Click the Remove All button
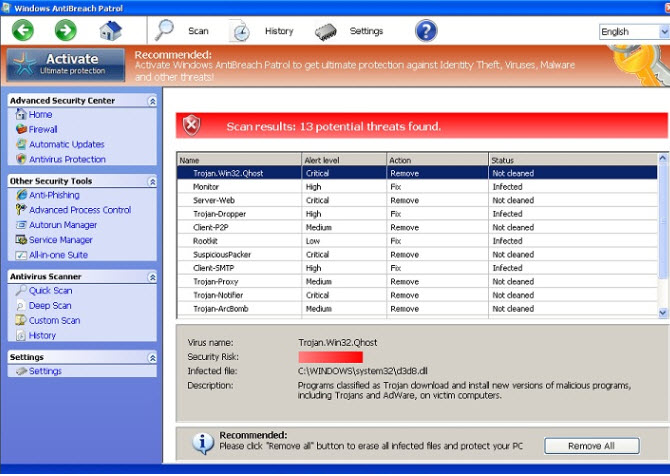Screen dimensions: 670x476 pyautogui.click(x=591, y=446)
